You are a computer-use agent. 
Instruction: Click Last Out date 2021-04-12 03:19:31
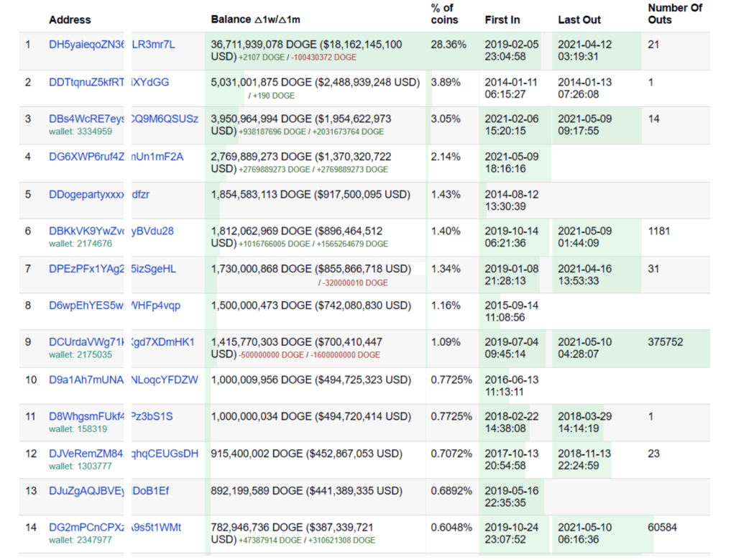click(585, 51)
